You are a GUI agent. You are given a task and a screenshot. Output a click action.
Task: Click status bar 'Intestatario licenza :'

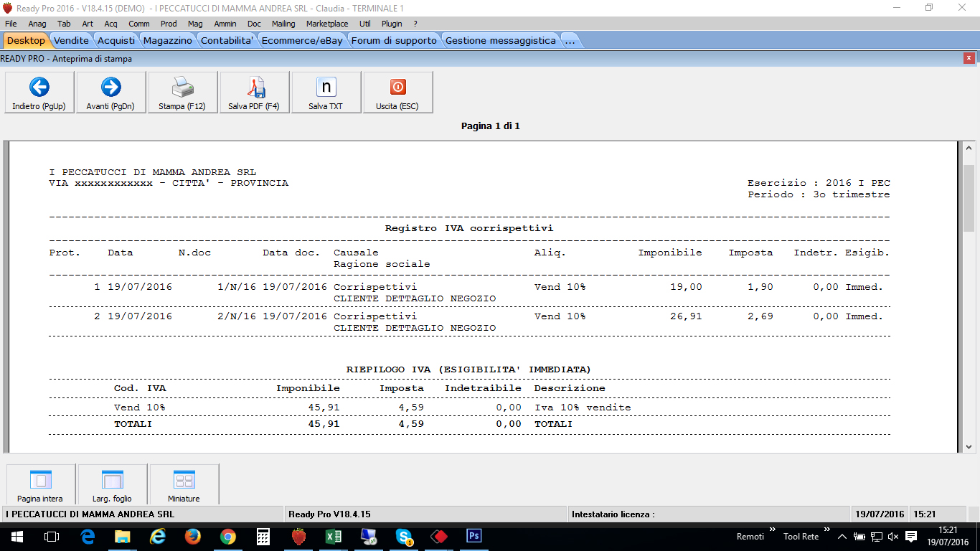[x=613, y=514]
